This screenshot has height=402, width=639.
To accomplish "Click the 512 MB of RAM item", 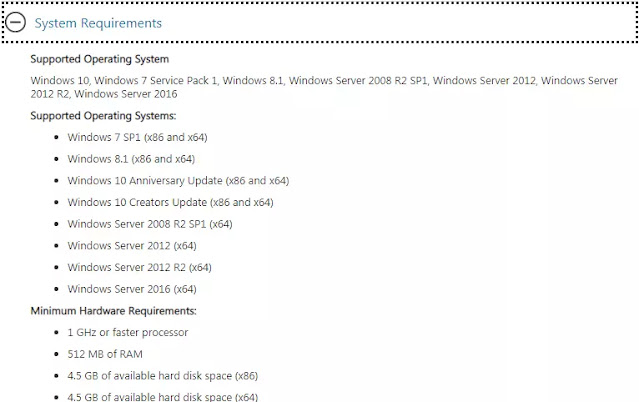I will coord(105,354).
